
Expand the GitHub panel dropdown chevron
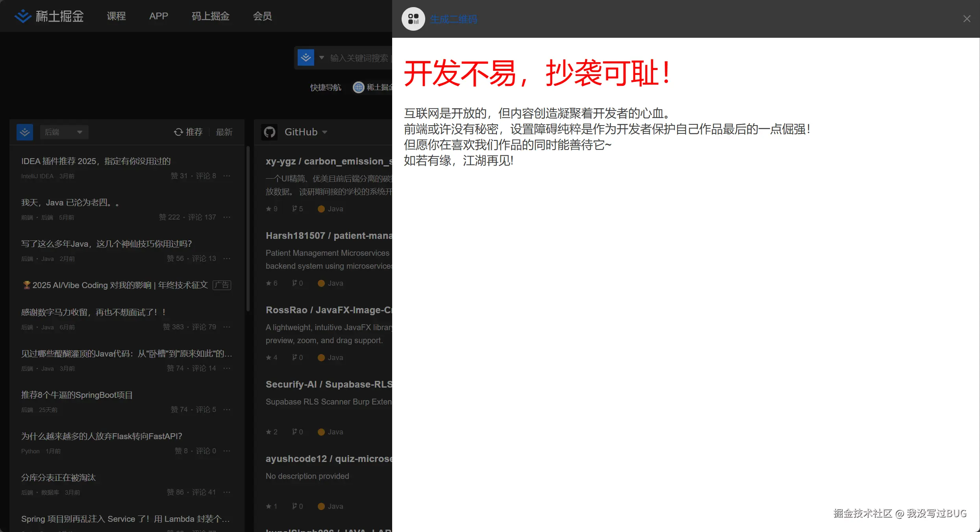[324, 132]
